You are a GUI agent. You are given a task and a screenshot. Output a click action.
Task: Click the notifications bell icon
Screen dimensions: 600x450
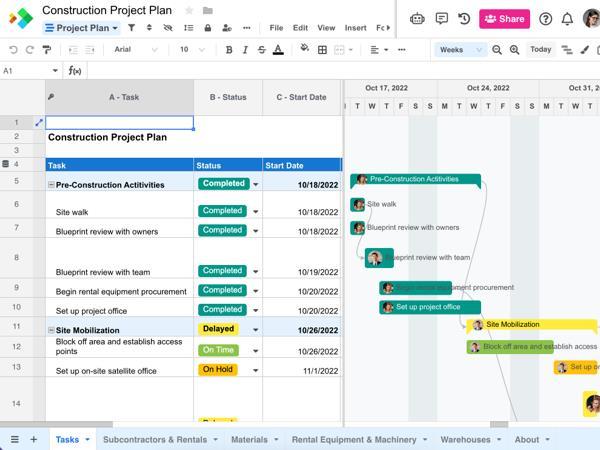click(567, 18)
